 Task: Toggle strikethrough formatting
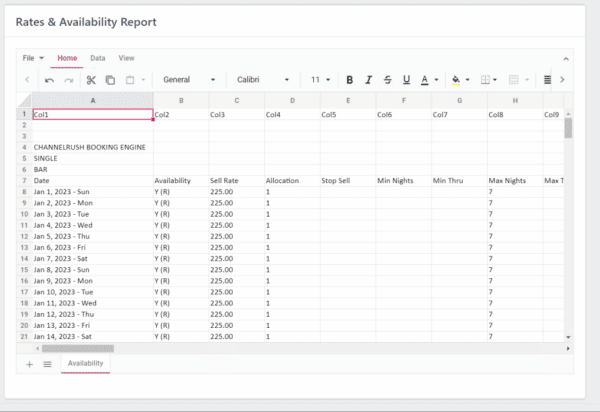(x=387, y=80)
